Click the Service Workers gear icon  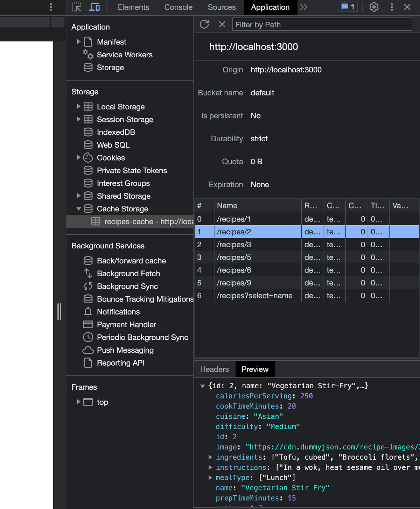pyautogui.click(x=88, y=55)
